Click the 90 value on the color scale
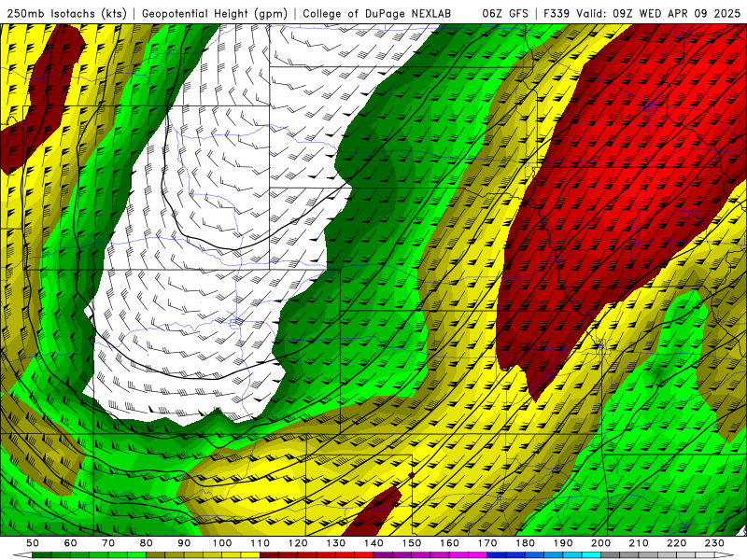 184,543
